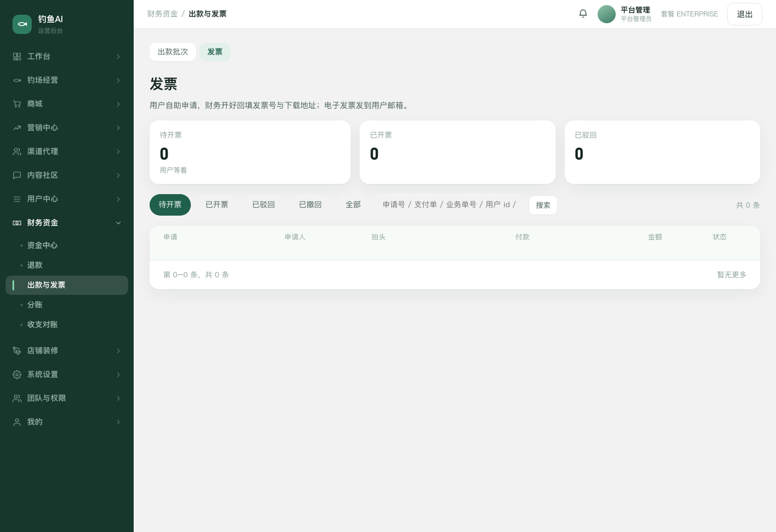
Task: Click the 店铺装修 pen icon
Action: tap(17, 351)
